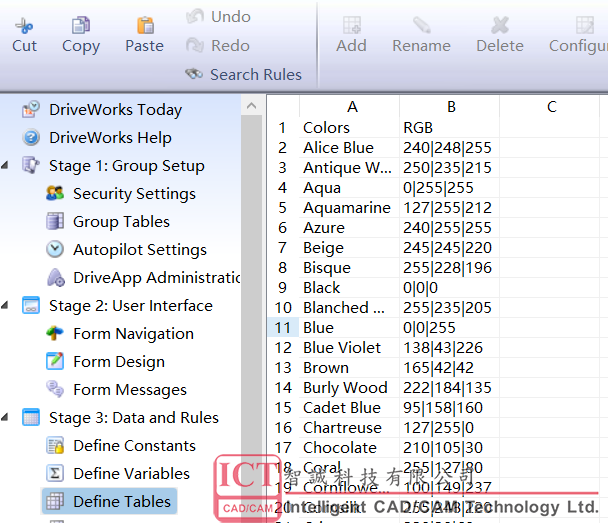Click the Define Variables sigma icon
608x523 pixels.
(x=55, y=473)
